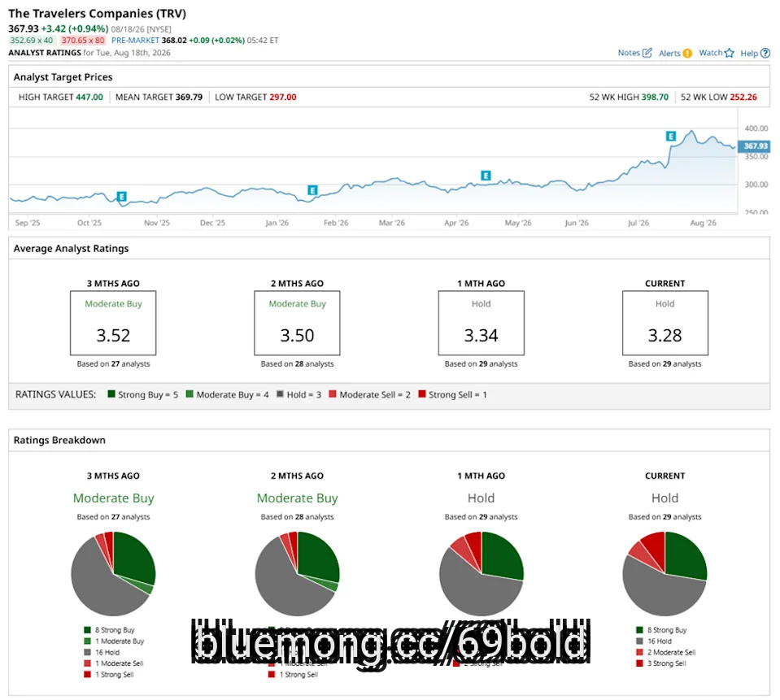Click the July earnings E marker
Screen dimensions: 780x700
tap(671, 136)
